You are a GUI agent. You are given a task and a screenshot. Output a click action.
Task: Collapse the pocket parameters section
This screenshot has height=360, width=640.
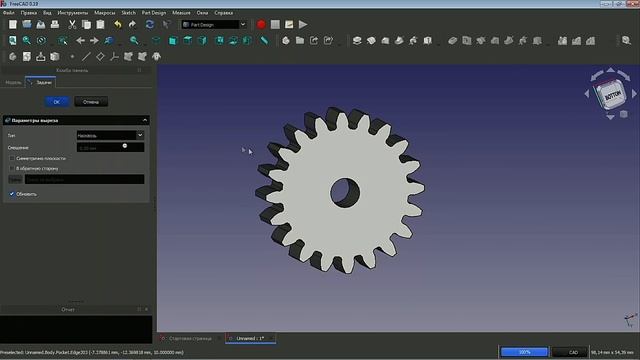tap(145, 120)
